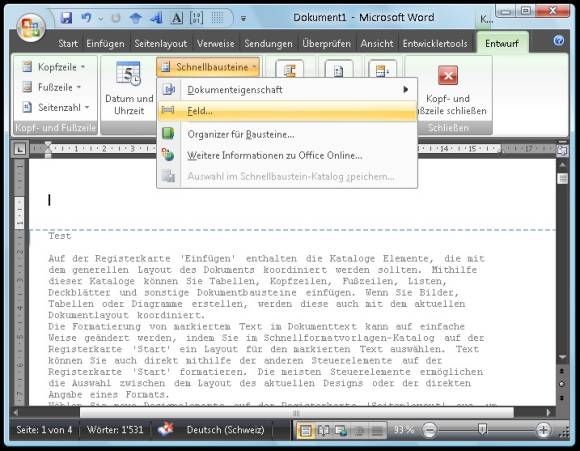Open the undo history dropdown arrow

click(x=101, y=18)
